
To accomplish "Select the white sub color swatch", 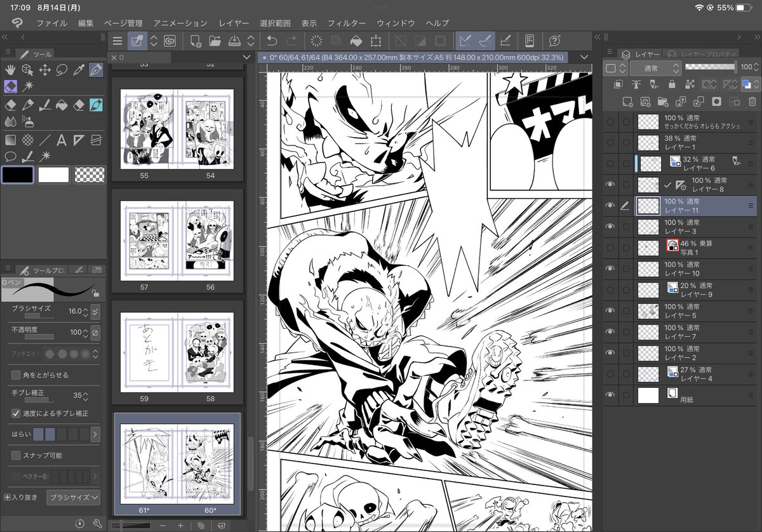I will coord(53,175).
